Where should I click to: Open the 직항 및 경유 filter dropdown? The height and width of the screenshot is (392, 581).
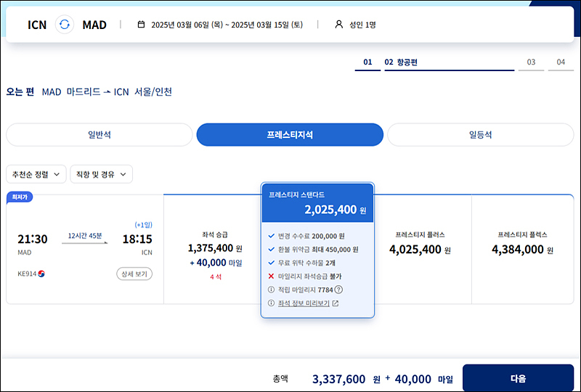(x=101, y=174)
